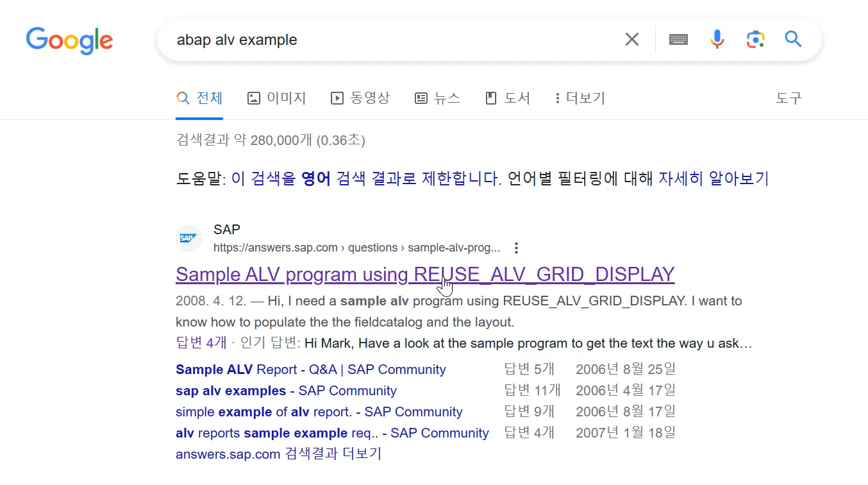The image size is (868, 485).
Task: Search by image with Lens icon
Action: coord(756,40)
